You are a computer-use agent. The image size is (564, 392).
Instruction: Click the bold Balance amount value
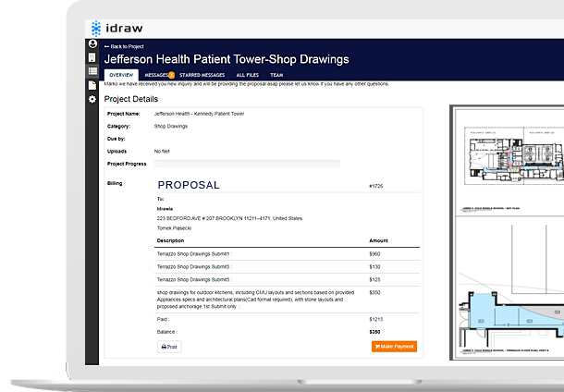(374, 332)
